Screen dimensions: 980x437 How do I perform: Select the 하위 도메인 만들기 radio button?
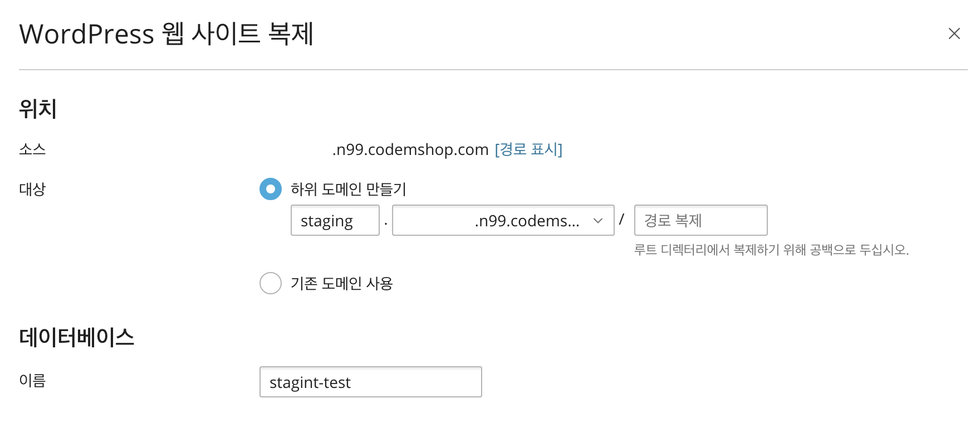click(271, 189)
